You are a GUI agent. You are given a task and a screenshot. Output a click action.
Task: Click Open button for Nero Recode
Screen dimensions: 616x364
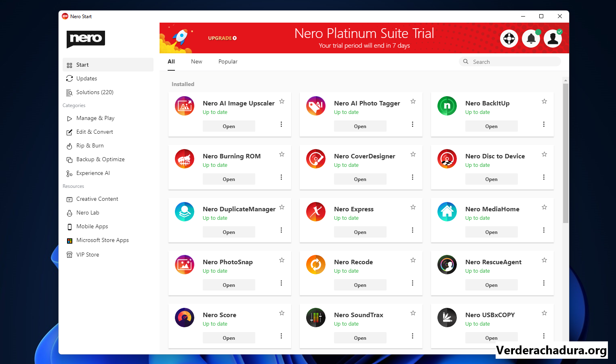[360, 285]
